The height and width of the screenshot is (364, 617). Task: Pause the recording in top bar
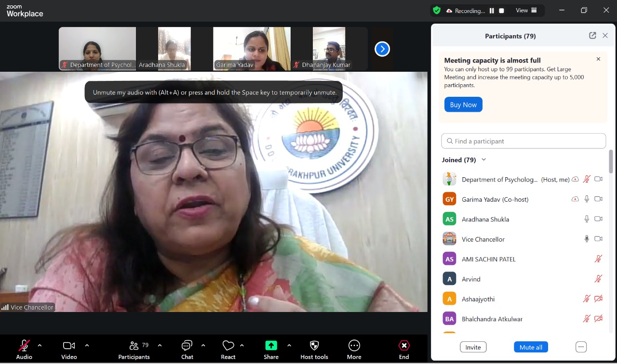[492, 11]
